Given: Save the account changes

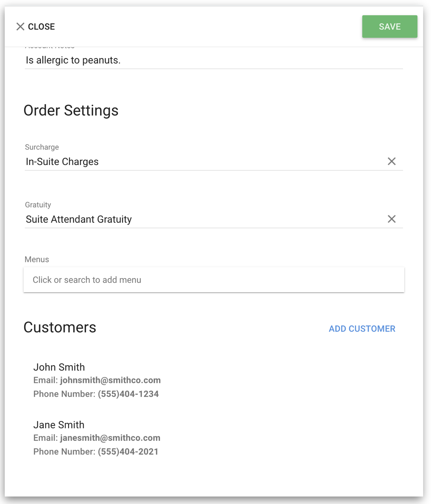Looking at the screenshot, I should pyautogui.click(x=390, y=26).
